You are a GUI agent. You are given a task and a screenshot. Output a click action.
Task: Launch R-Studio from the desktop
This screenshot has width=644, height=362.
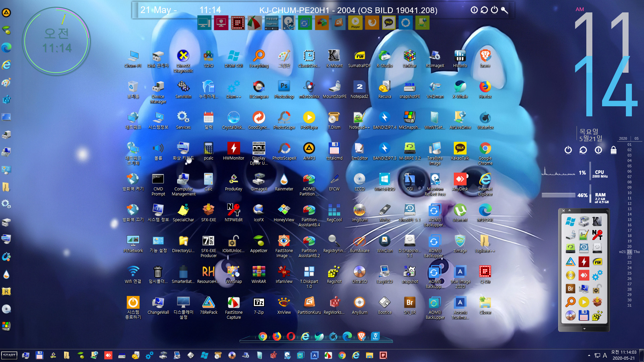click(x=384, y=59)
